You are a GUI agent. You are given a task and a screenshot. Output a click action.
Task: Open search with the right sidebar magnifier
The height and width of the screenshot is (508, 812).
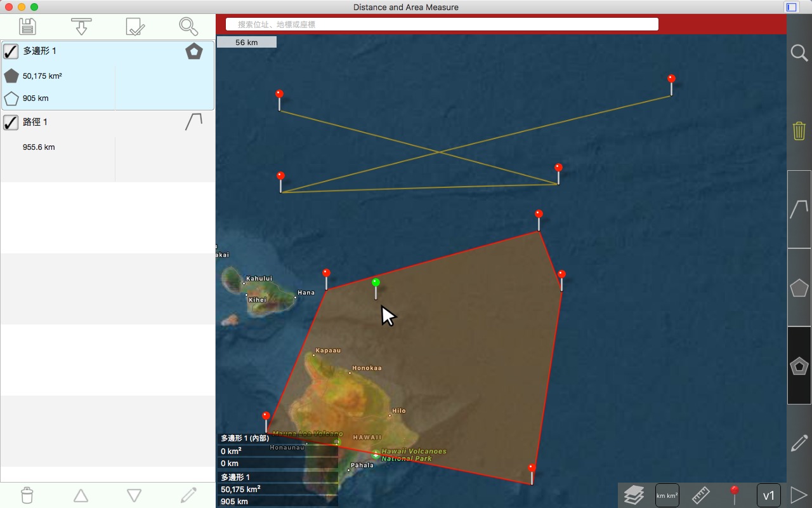(799, 52)
